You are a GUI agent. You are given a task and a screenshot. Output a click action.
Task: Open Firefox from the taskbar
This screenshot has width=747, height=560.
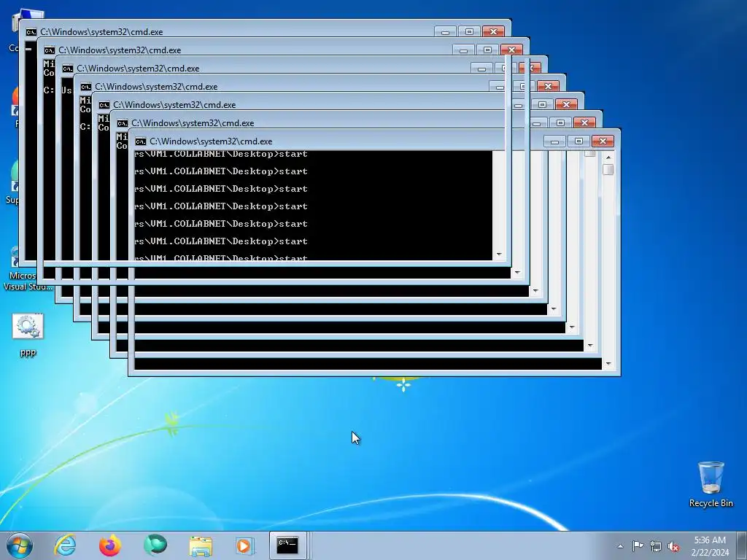click(110, 545)
